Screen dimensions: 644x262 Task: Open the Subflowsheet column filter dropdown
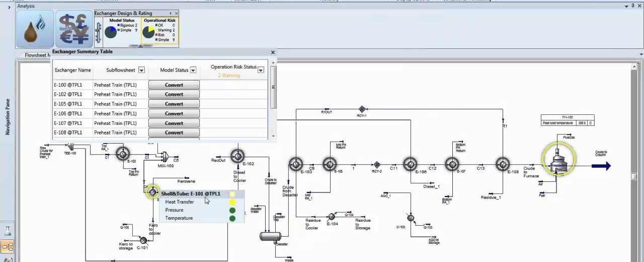point(141,71)
